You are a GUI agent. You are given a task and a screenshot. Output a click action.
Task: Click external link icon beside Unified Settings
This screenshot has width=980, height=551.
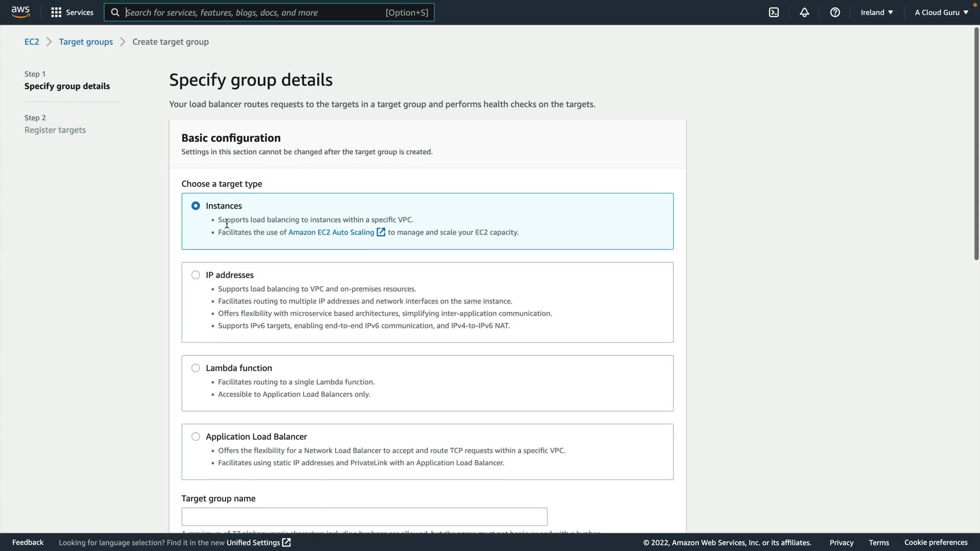point(286,542)
